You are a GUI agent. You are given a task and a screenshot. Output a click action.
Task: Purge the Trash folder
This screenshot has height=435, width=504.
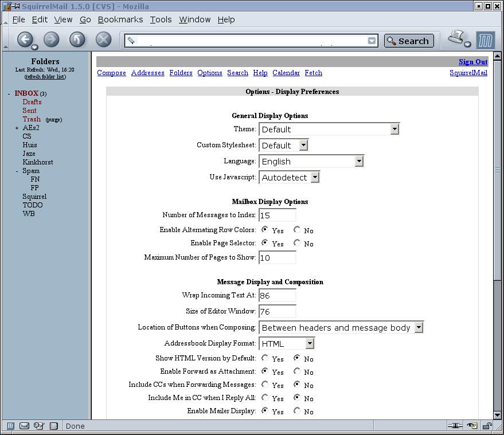click(x=54, y=120)
